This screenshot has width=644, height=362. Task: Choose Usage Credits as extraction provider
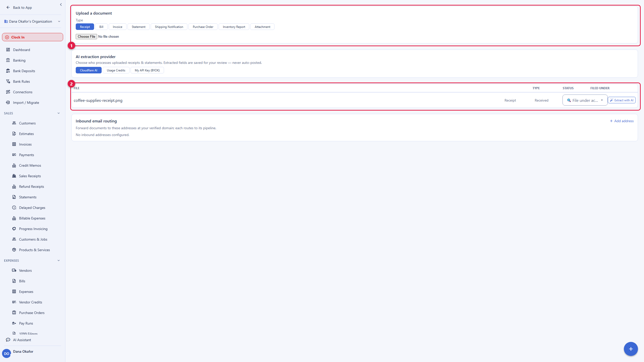[x=116, y=70]
